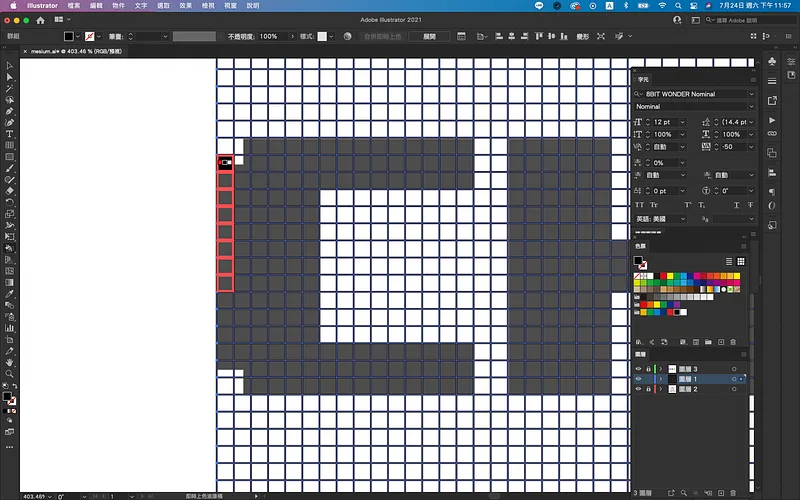Open the 檔案 menu
Image resolution: width=800 pixels, height=500 pixels.
[x=74, y=6]
